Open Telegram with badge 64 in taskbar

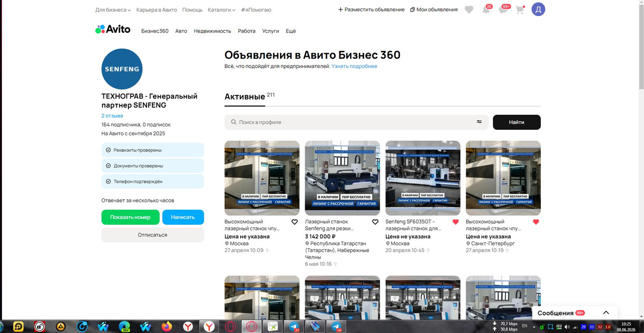[337, 326]
